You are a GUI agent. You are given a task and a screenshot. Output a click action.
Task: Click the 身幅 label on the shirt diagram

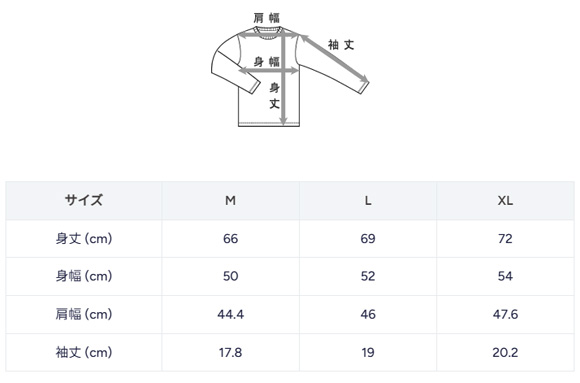tap(266, 61)
